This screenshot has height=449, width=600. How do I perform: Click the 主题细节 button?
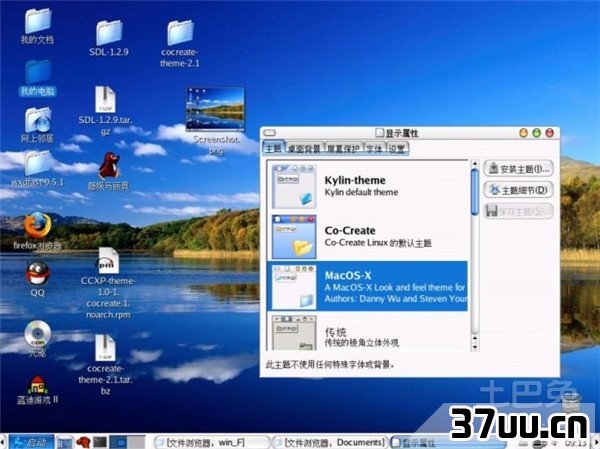click(x=518, y=190)
